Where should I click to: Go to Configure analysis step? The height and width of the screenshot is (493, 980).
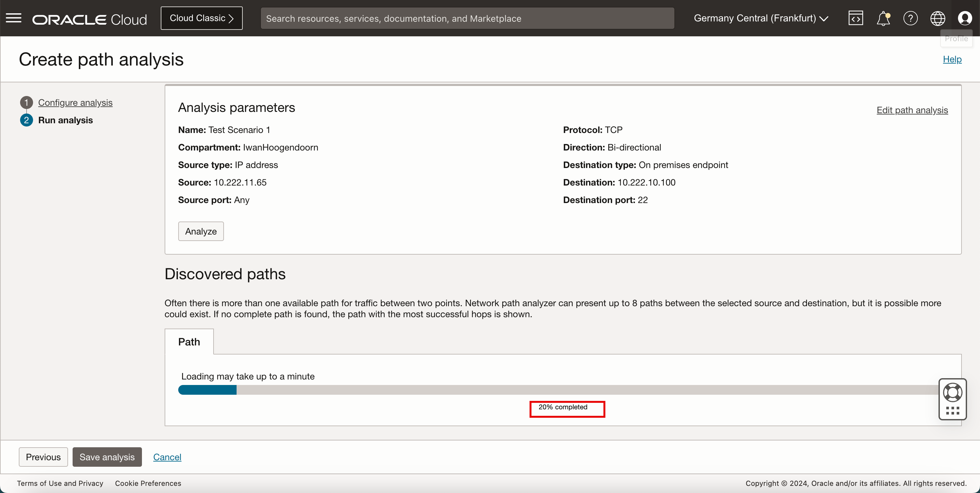[75, 102]
